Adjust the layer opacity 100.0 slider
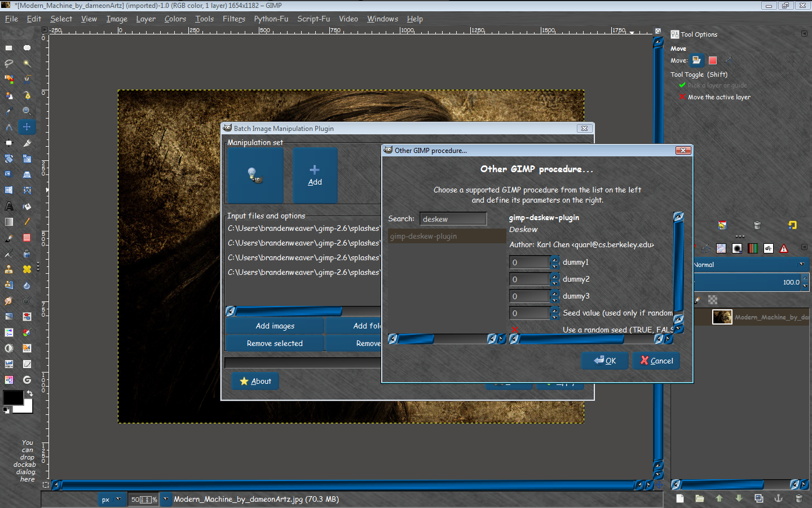This screenshot has width=812, height=508. coord(747,282)
